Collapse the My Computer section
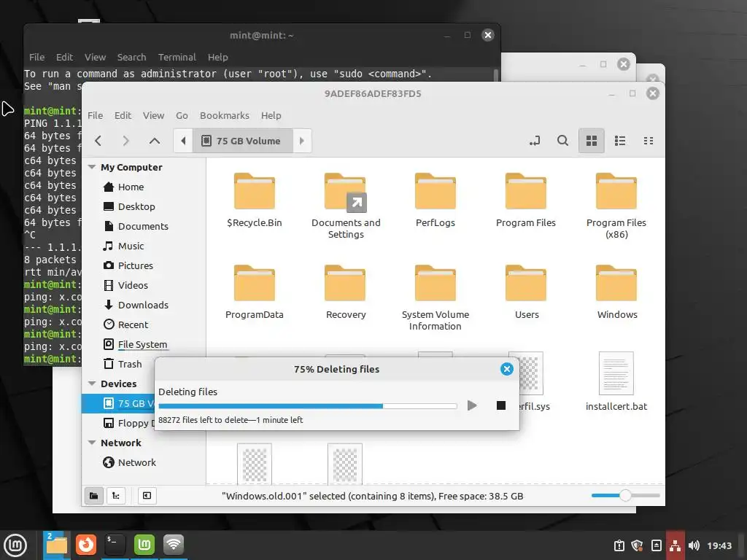 coord(92,167)
